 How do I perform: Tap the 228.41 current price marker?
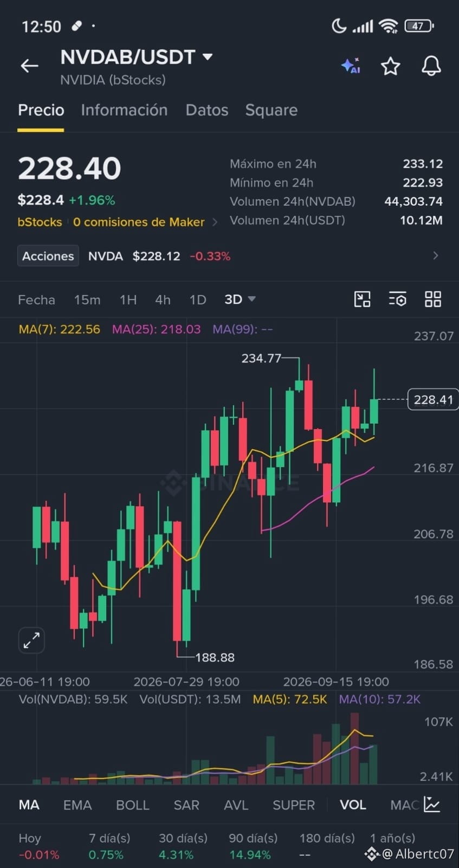pyautogui.click(x=432, y=400)
